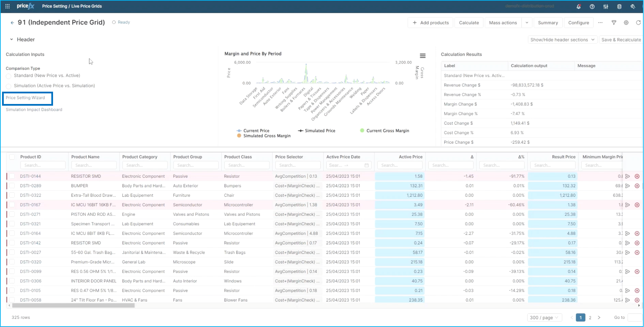Click the Product ID search field
This screenshot has height=327, width=644.
coord(43,165)
